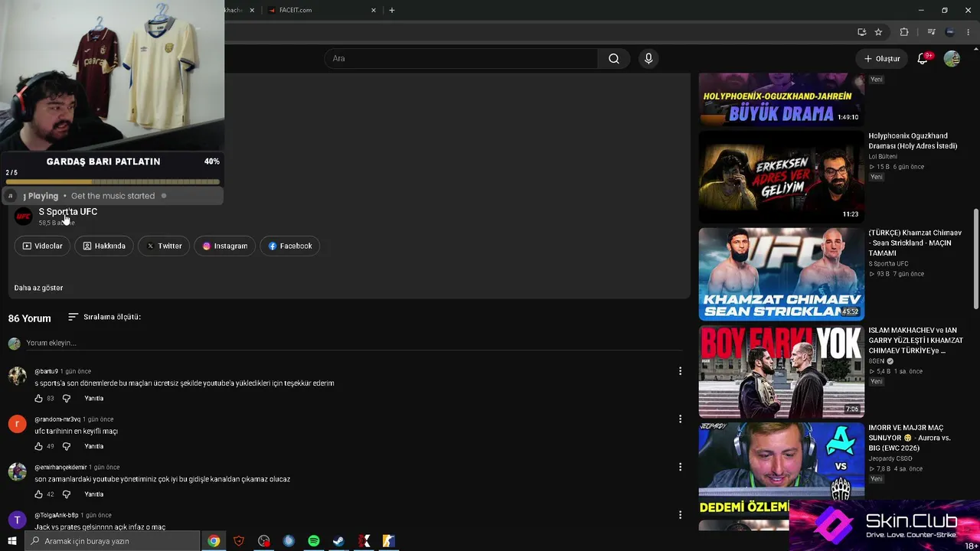Open the Sıralama ölçütü sort dropdown
Viewport: 980px width, 551px height.
point(104,317)
